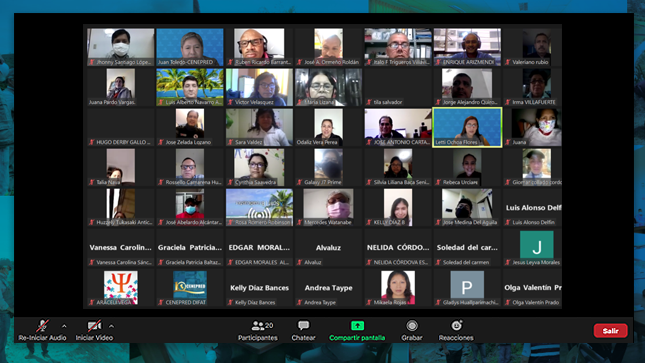The image size is (645, 363).
Task: Click Jesus Leyva Morales green J avatar
Action: (536, 244)
